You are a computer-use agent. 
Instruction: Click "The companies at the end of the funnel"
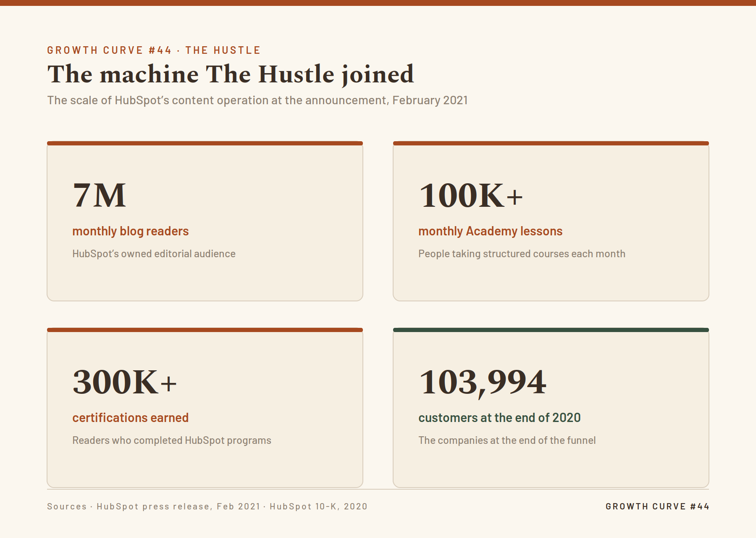507,440
